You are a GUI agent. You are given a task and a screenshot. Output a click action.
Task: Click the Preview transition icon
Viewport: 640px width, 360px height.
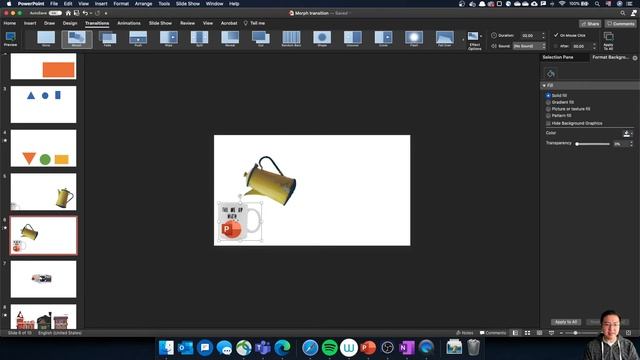[10, 39]
